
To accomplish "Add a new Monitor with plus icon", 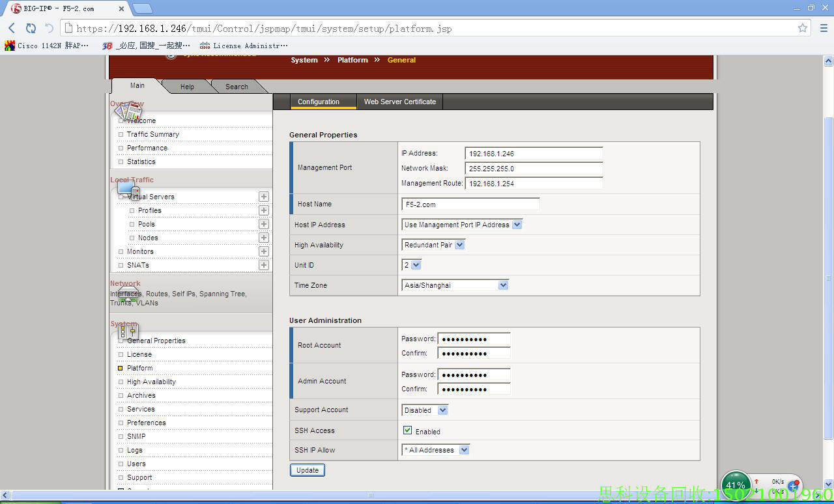I will pos(264,251).
